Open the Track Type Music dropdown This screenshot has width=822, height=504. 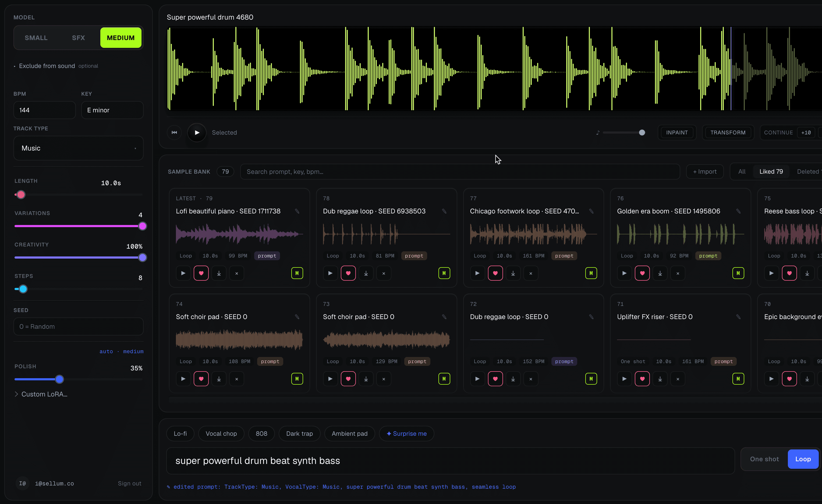coord(78,148)
